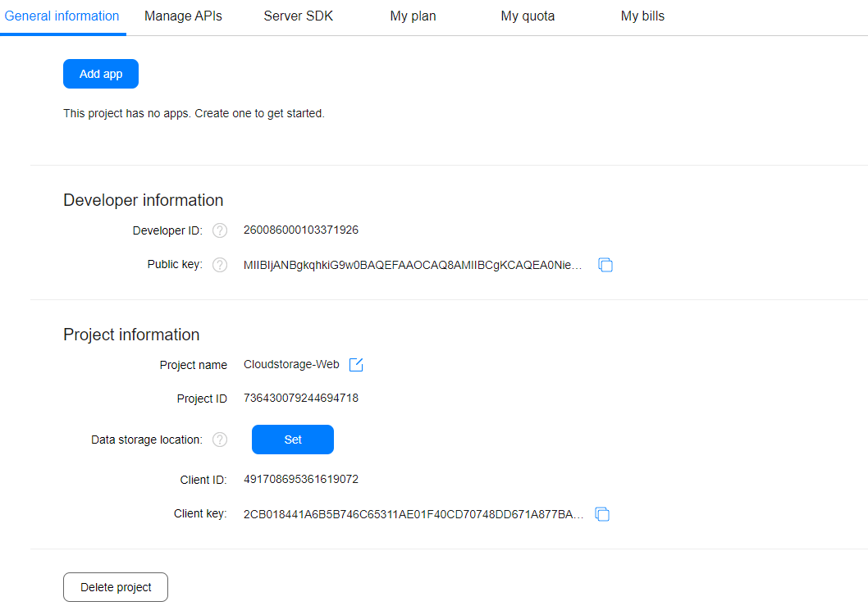Image resolution: width=868 pixels, height=606 pixels.
Task: Select the truncated Public key text
Action: point(414,265)
